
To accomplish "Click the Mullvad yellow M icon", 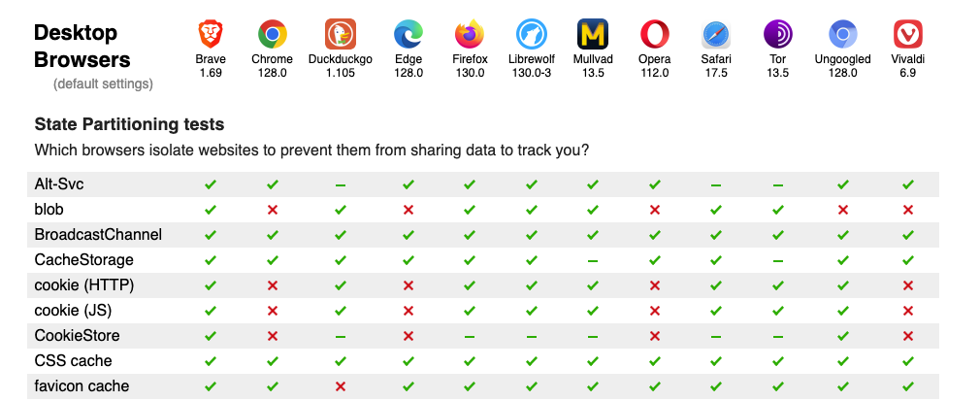I will pyautogui.click(x=592, y=35).
